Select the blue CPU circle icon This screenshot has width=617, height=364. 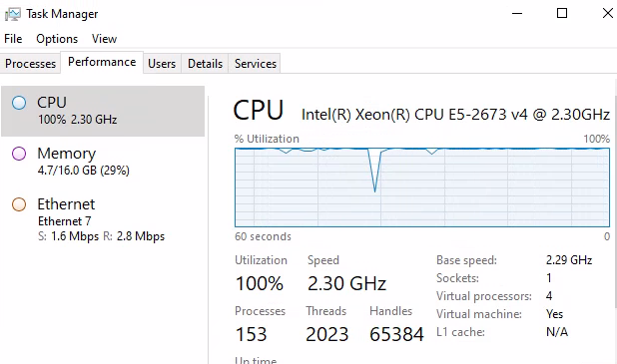19,103
